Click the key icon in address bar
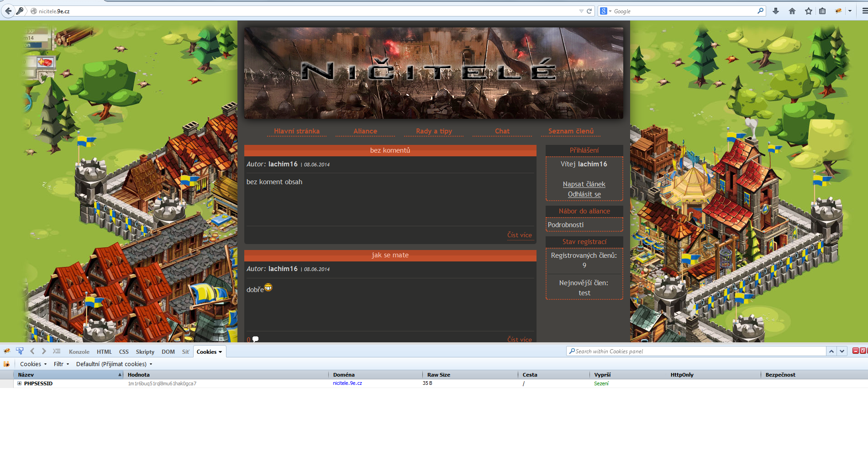This screenshot has width=868, height=463. pos(20,11)
